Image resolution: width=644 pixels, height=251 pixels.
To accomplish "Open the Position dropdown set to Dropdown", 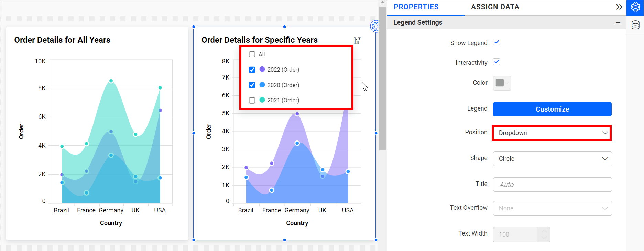I will 552,133.
